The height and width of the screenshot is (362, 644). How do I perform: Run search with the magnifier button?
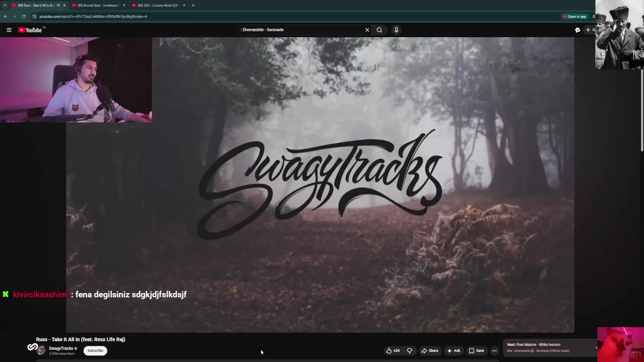coord(379,30)
